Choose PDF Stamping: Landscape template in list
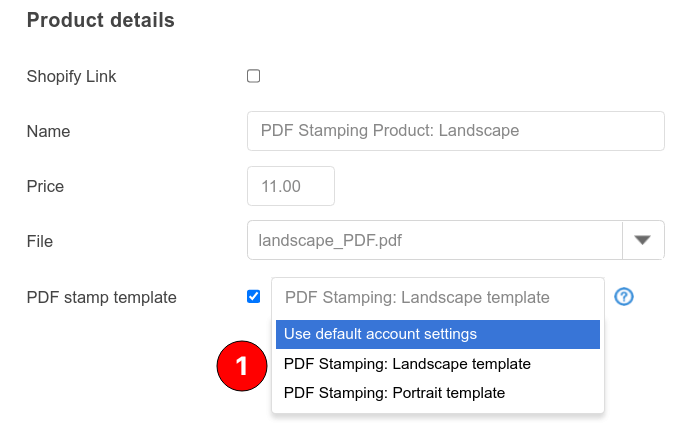This screenshot has height=429, width=698. 407,364
